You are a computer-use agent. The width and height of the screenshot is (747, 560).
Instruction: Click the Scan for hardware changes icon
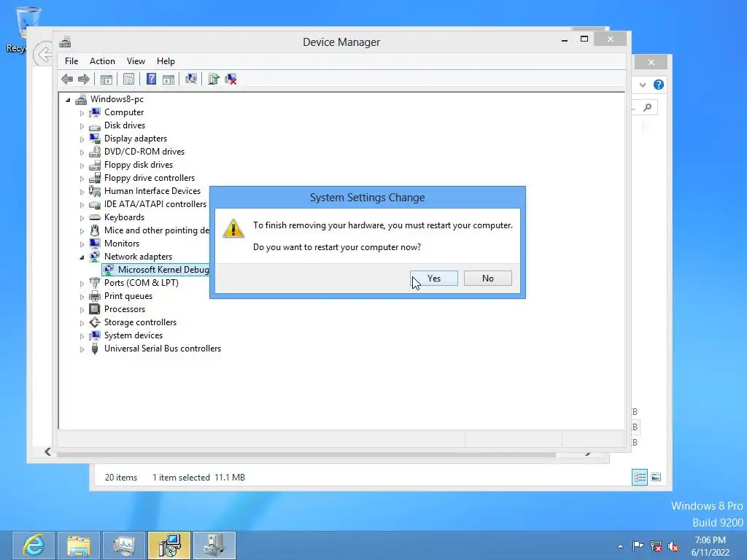coord(191,79)
